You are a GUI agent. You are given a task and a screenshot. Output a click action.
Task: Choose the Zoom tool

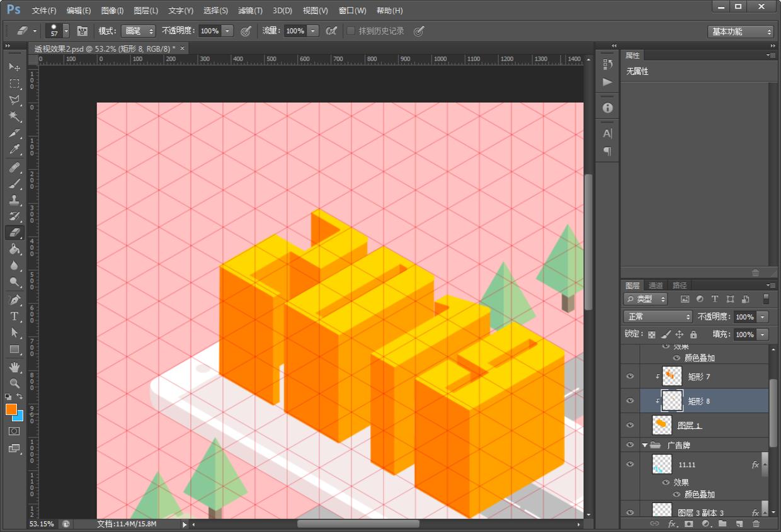tap(14, 383)
